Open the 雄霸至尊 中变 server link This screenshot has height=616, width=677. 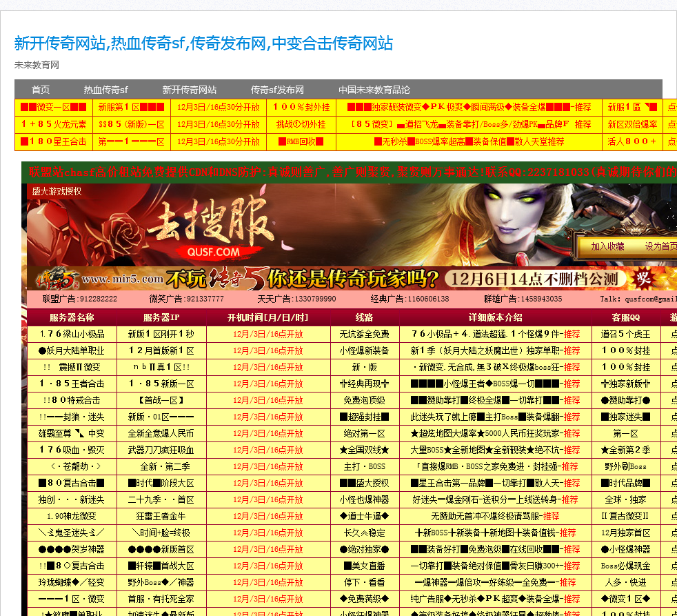tap(72, 433)
